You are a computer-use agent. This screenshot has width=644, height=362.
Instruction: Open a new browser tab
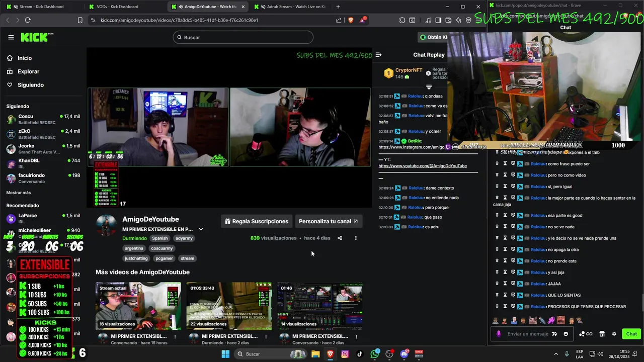(x=338, y=7)
